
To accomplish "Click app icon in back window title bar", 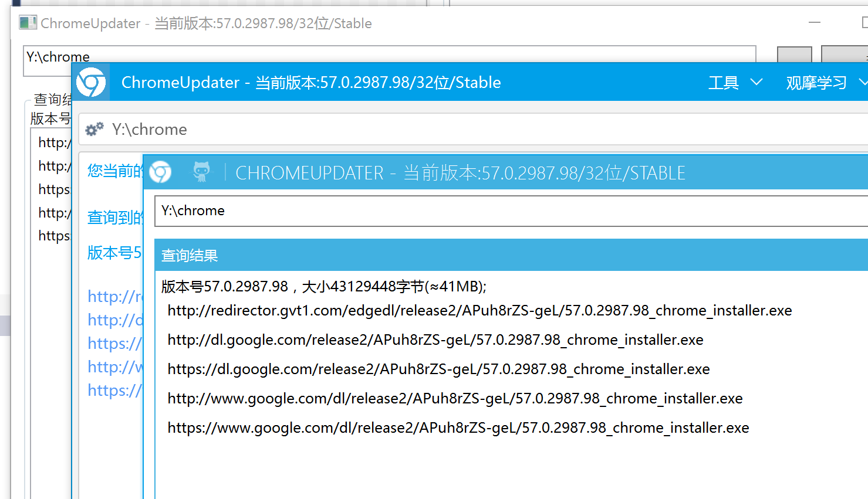I will [x=28, y=23].
